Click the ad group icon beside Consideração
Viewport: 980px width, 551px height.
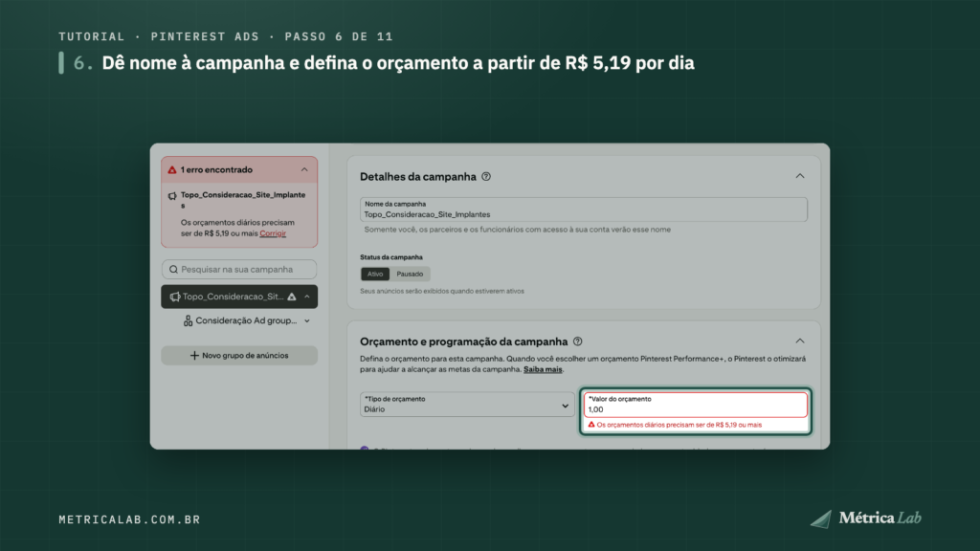click(x=188, y=320)
